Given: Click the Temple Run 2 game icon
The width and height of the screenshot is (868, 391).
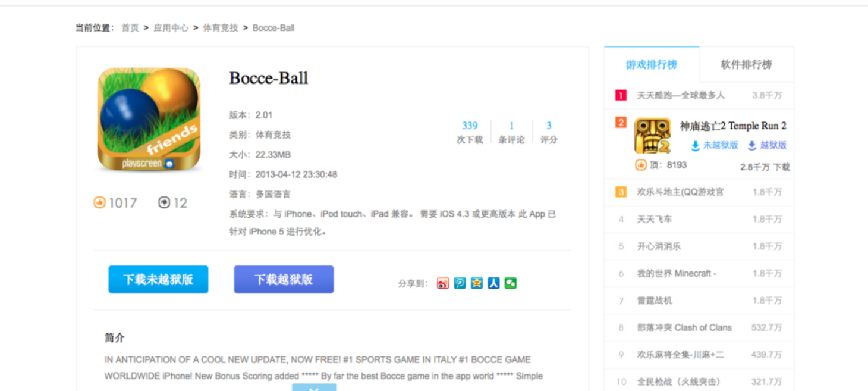Looking at the screenshot, I should (652, 136).
